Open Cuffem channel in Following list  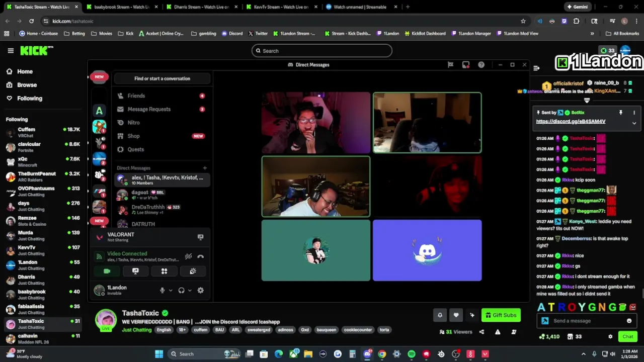(42, 132)
